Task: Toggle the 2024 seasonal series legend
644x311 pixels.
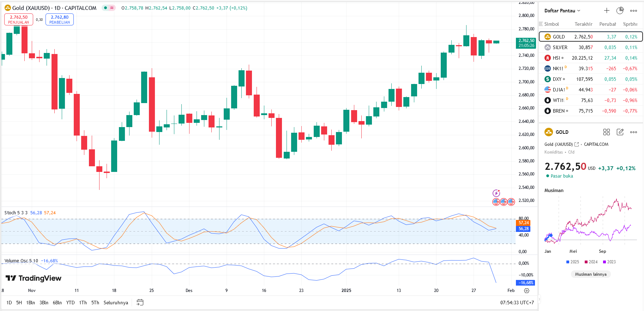Action: [x=591, y=262]
